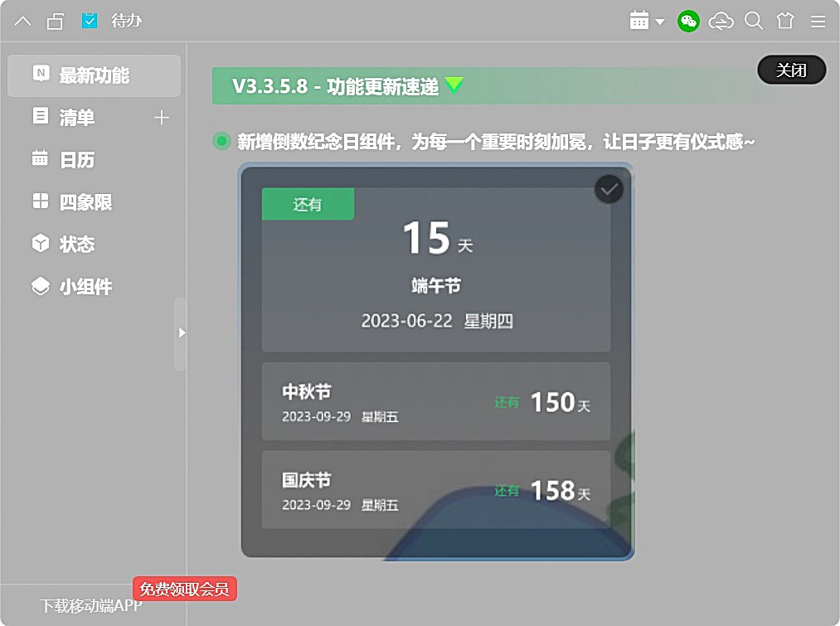Expand the calendar dropdown arrow

[660, 22]
